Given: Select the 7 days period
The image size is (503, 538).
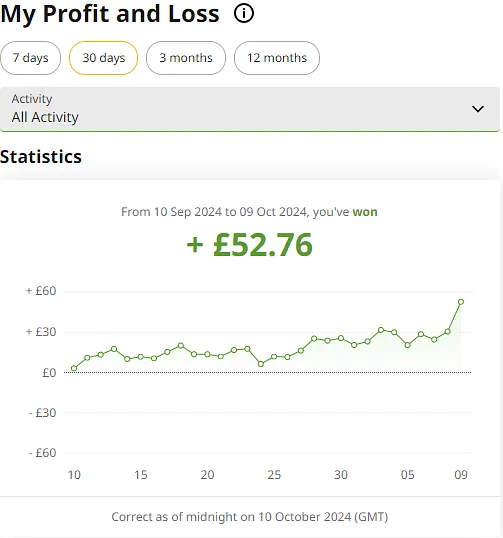Looking at the screenshot, I should coord(31,58).
